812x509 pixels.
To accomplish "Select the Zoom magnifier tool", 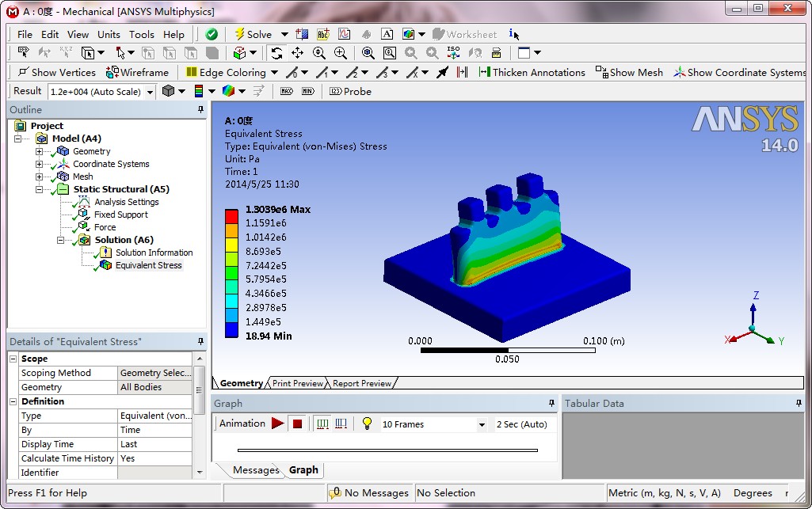I will (x=319, y=53).
